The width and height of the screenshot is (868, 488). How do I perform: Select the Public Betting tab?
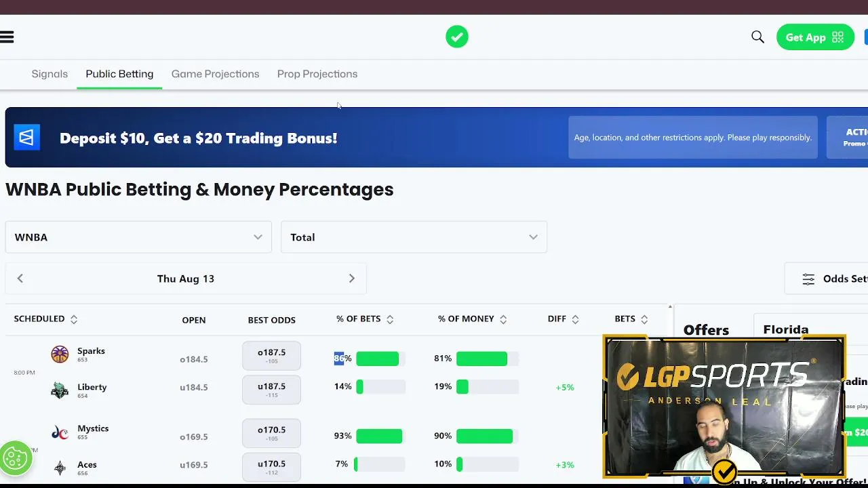click(119, 74)
